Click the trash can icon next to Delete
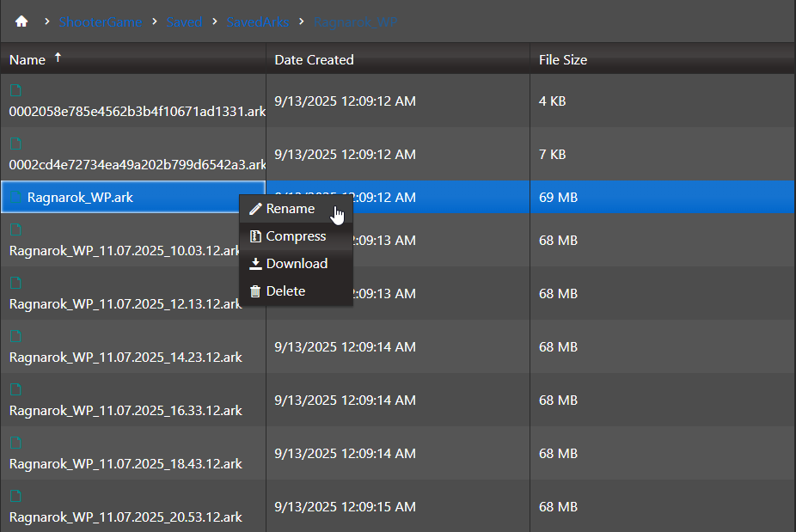Viewport: 796px width, 532px height. click(x=255, y=290)
